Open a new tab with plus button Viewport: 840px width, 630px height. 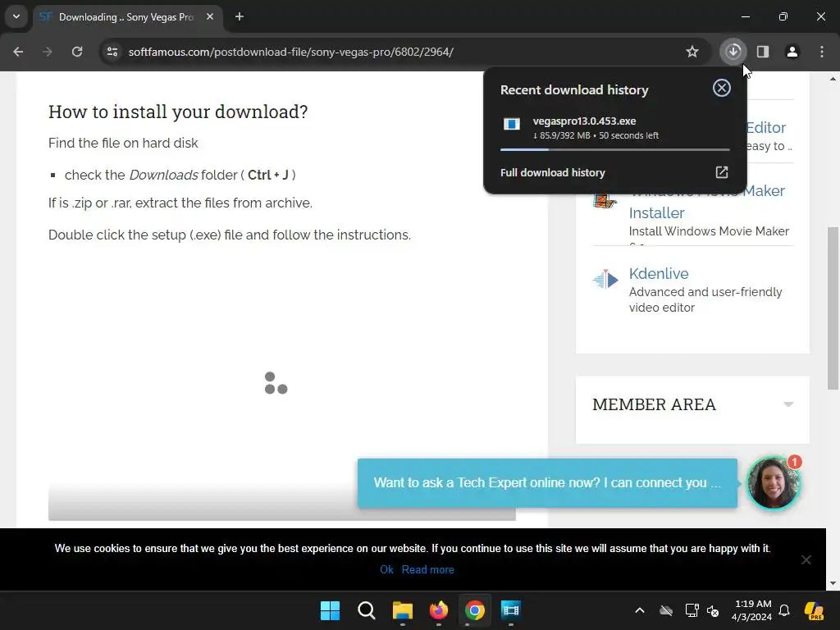pos(240,16)
